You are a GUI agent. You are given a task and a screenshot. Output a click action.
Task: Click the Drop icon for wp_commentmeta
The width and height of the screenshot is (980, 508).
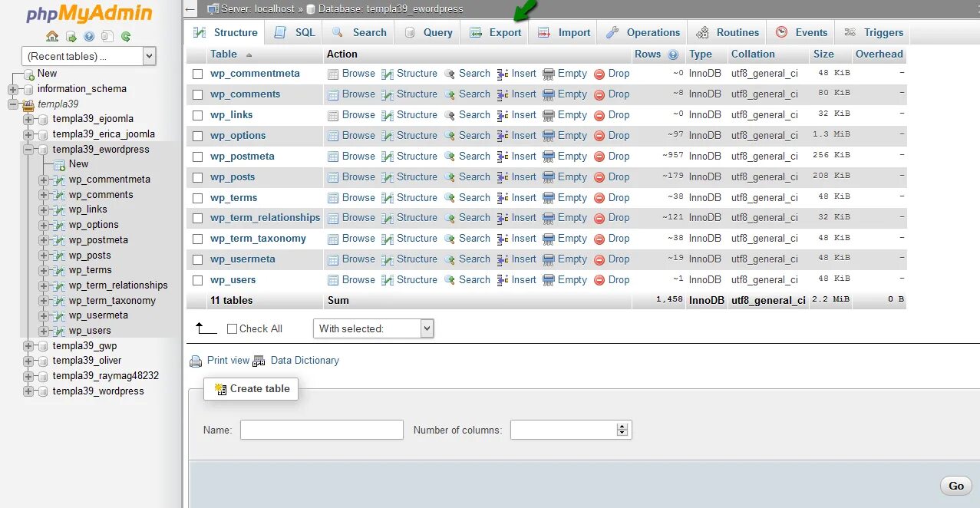tap(599, 74)
